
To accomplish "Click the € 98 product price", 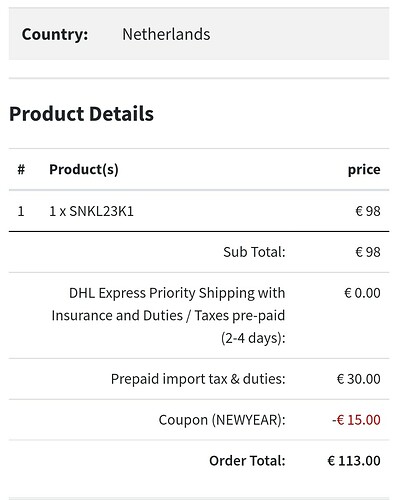I will 368,211.
